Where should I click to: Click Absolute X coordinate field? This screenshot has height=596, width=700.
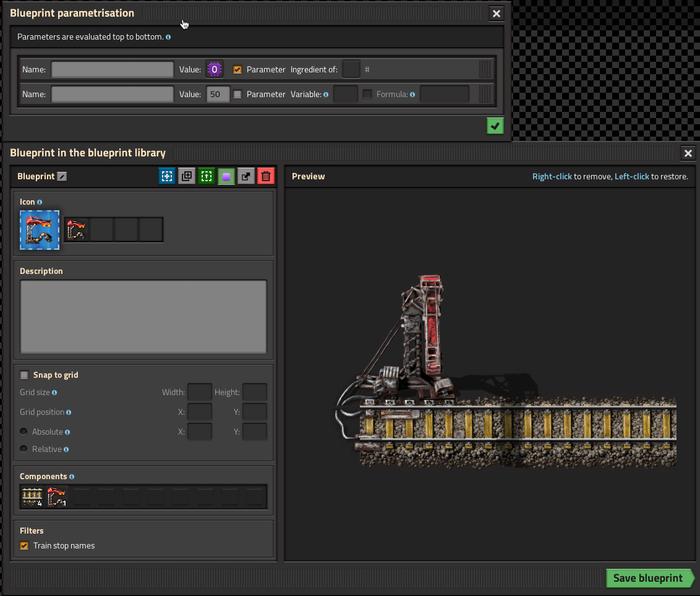click(x=200, y=432)
